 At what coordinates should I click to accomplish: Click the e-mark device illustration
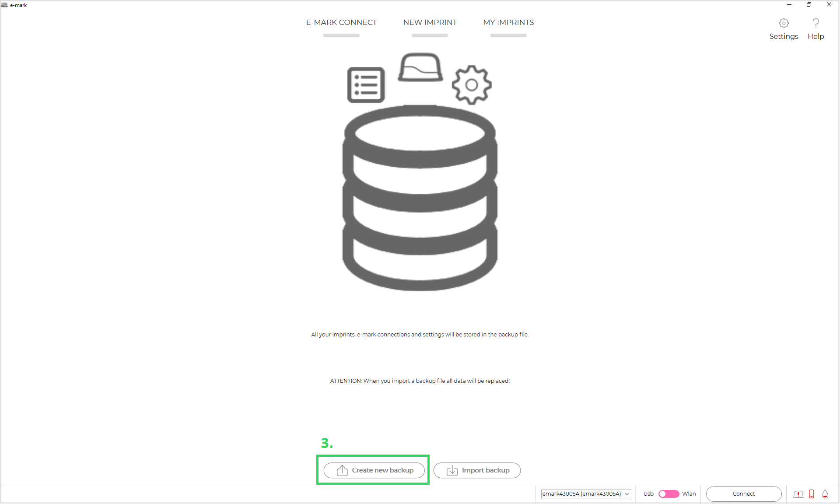pos(420,68)
